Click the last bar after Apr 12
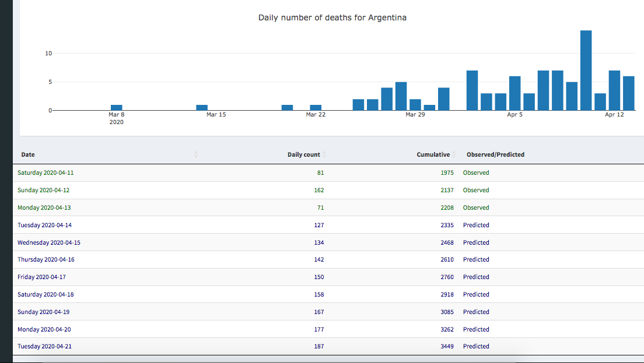This screenshot has height=363, width=644. [628, 93]
